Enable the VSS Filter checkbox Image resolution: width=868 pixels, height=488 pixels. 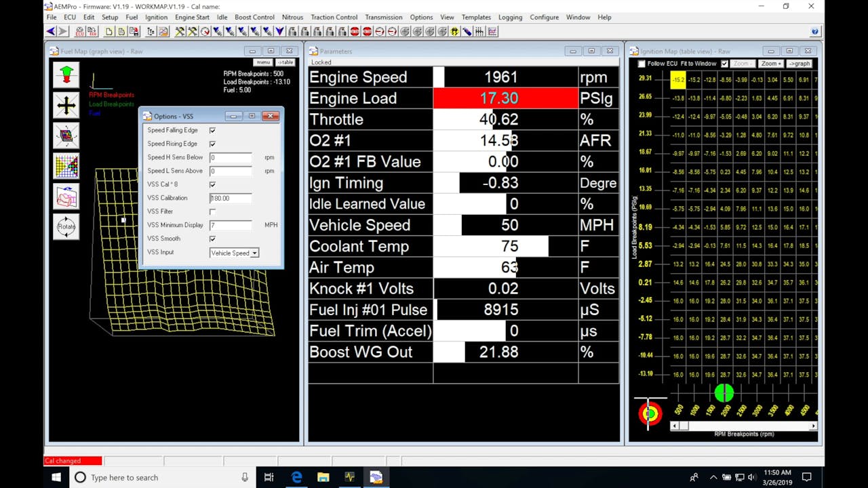point(212,211)
